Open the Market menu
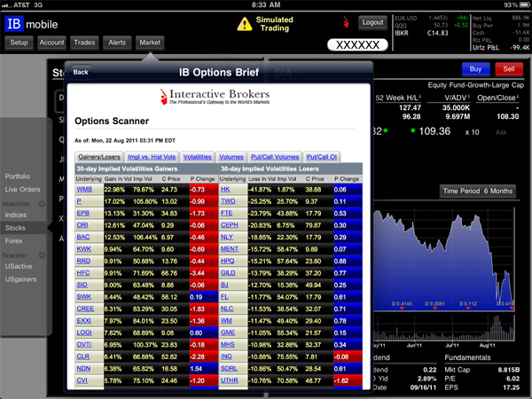The image size is (532, 399). pyautogui.click(x=150, y=42)
